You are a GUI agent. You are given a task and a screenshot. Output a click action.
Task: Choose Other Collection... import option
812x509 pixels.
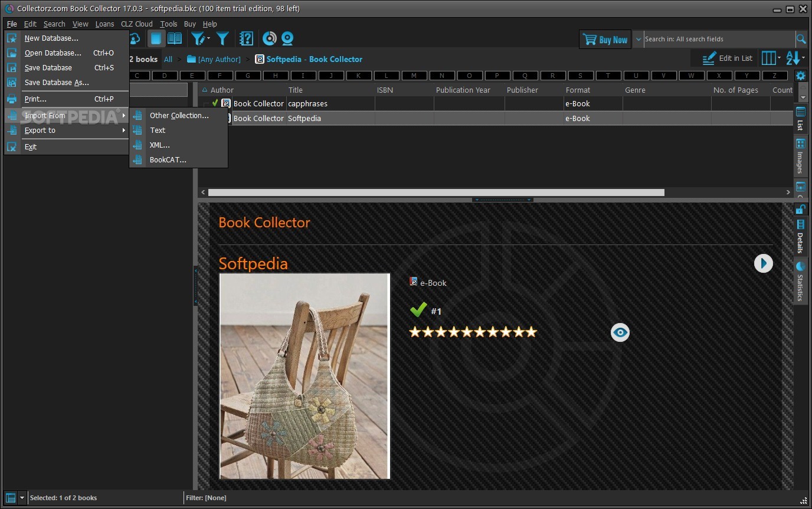[179, 116]
